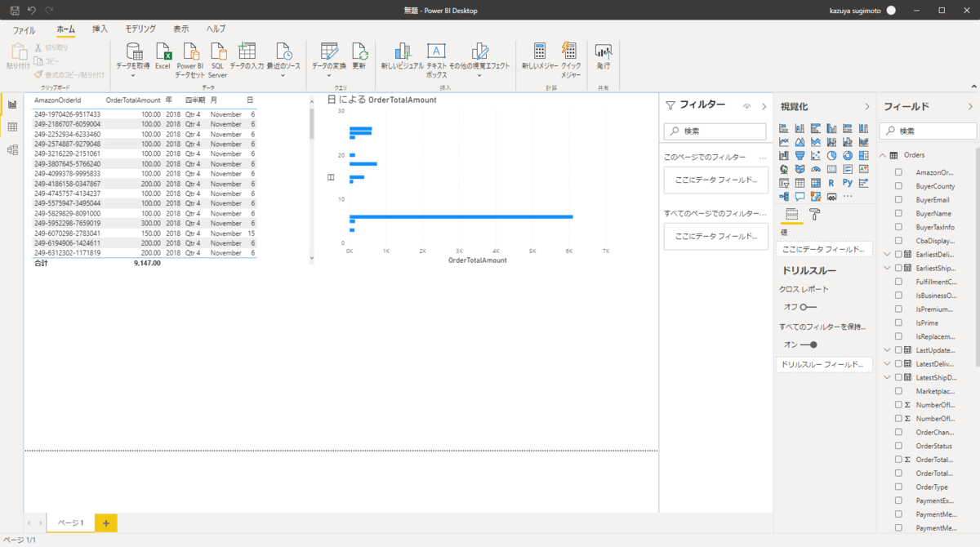Open the データを取得 dropdown arrow
The height and width of the screenshot is (547, 980).
click(132, 75)
